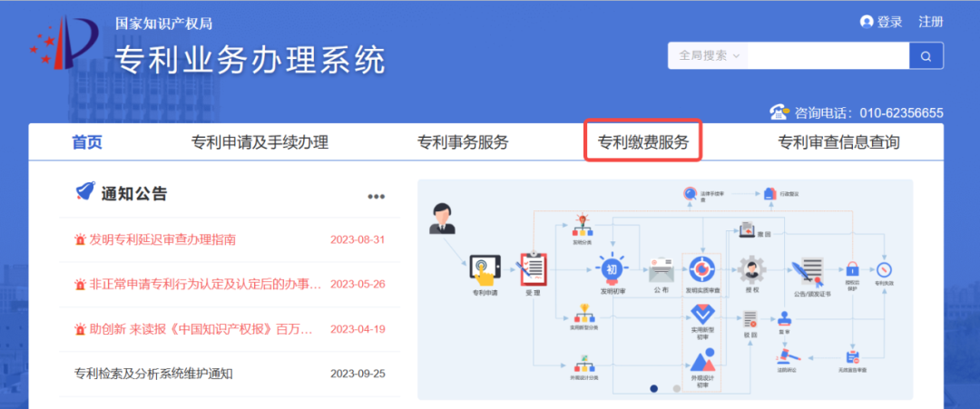Select the 专利审查信息查询 tab
Viewport: 980px width, 409px height.
(838, 142)
